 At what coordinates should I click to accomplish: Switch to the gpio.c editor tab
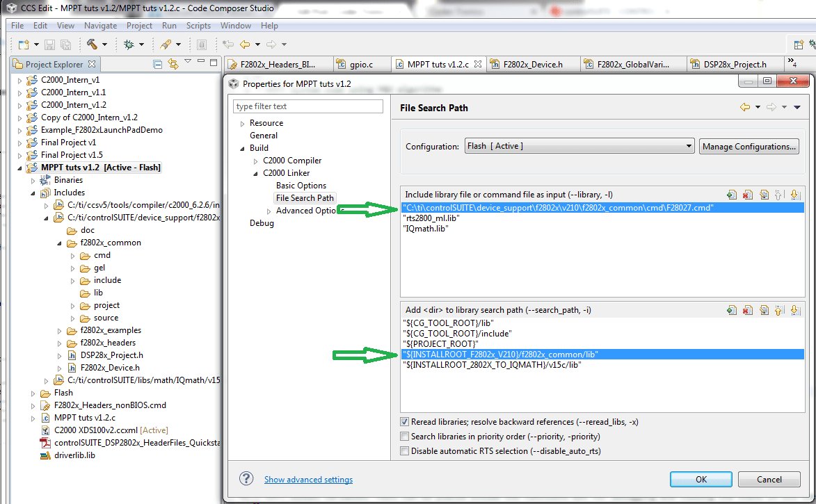(x=362, y=63)
